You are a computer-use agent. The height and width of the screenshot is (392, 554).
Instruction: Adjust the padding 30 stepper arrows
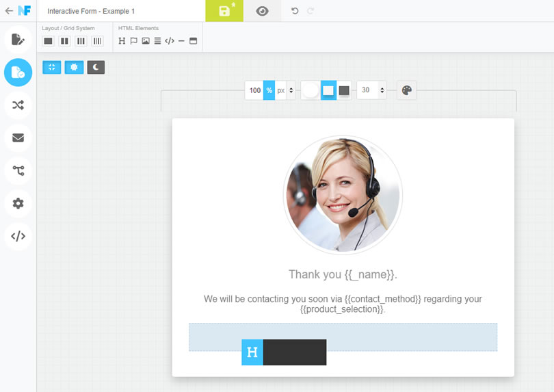coord(382,90)
